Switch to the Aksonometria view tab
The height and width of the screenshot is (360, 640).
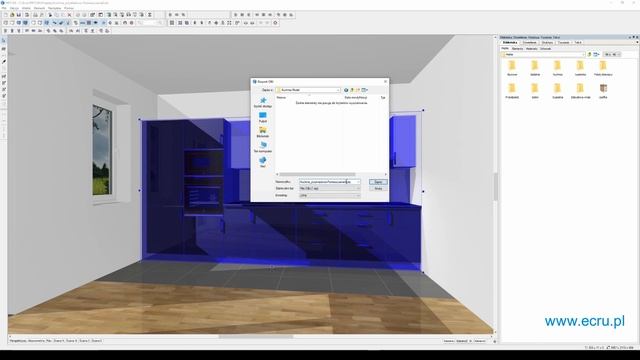pyautogui.click(x=36, y=340)
